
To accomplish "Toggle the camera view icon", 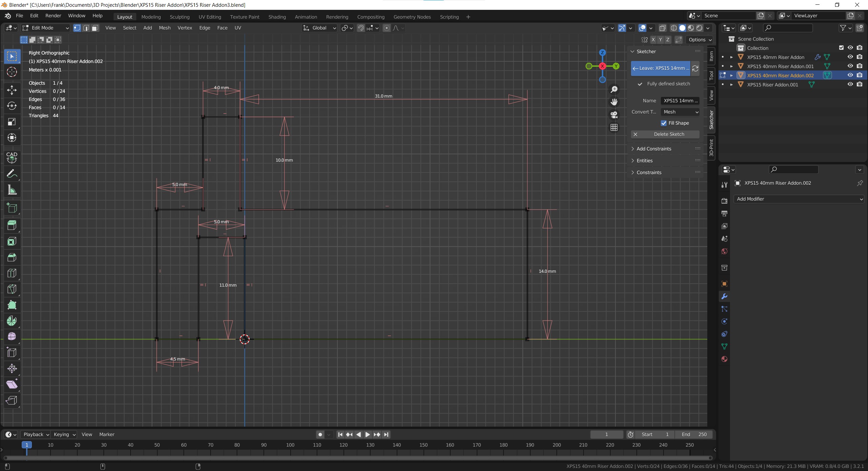I will 614,115.
